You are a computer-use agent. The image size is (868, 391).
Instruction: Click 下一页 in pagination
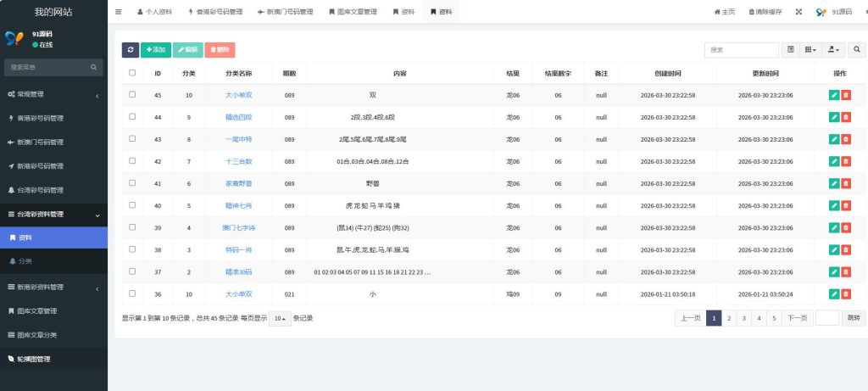[797, 318]
